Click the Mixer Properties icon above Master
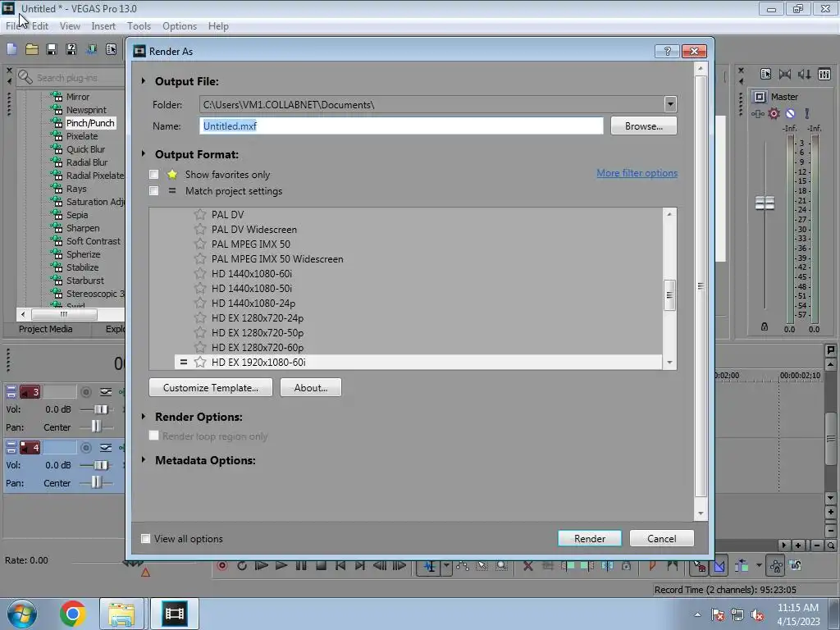This screenshot has height=630, width=840. (x=765, y=74)
